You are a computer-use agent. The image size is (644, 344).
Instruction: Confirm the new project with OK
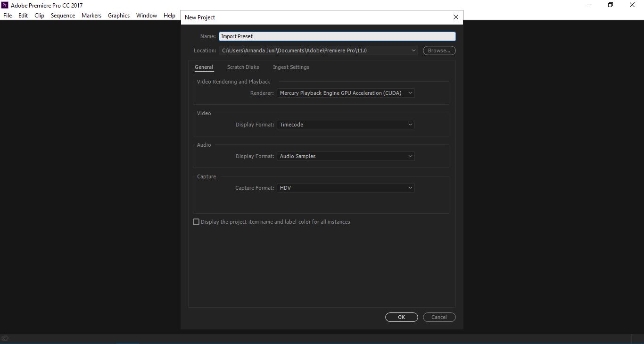[401, 317]
